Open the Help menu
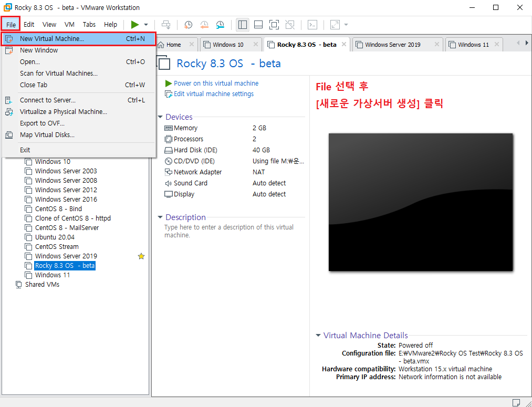Viewport: 532px width, 407px height. 111,24
